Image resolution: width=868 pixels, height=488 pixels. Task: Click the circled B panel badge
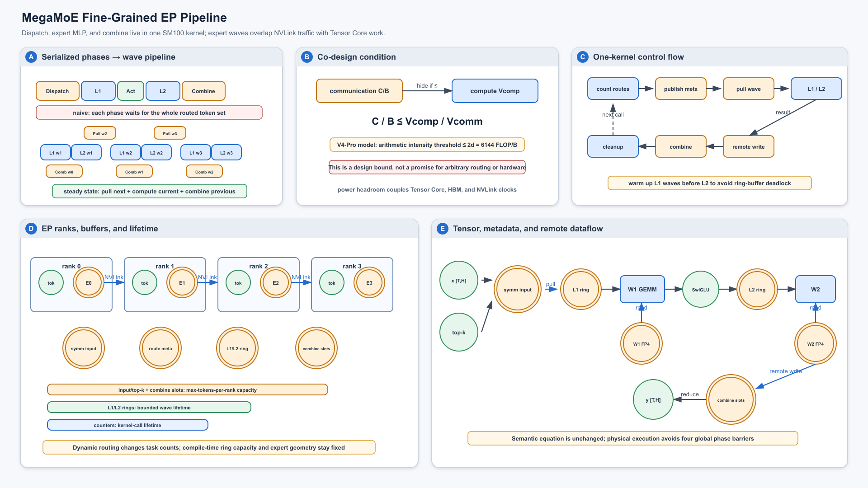pyautogui.click(x=307, y=57)
